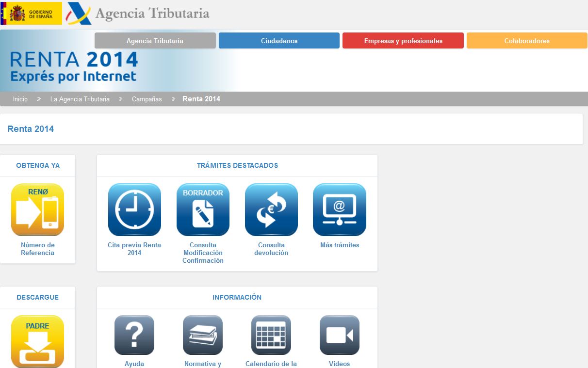Viewport: 588px width, 368px height.
Task: Click the PADRE download icon
Action: (37, 341)
